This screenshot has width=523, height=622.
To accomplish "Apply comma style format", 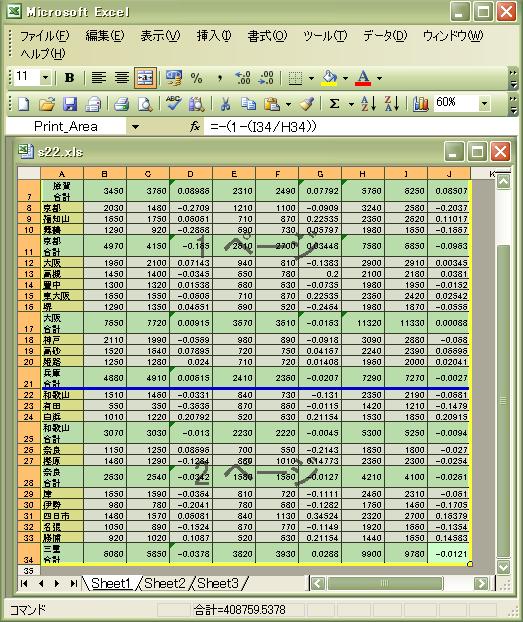I will [219, 78].
